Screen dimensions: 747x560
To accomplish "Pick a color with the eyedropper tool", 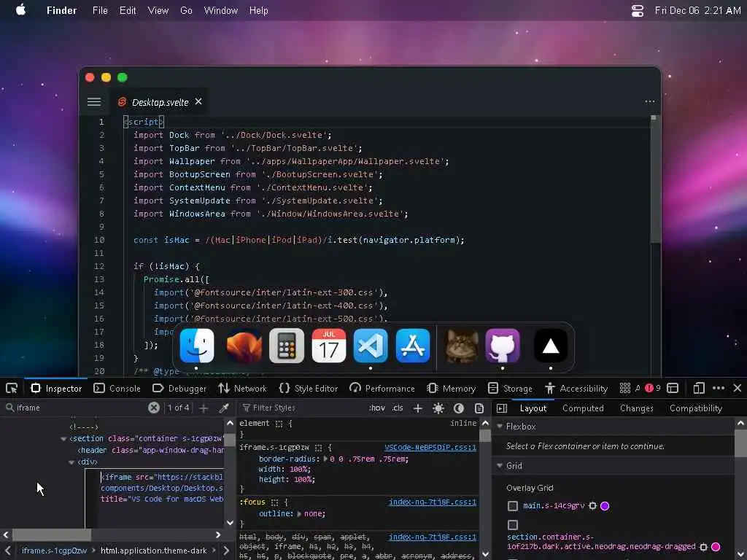I will pyautogui.click(x=224, y=408).
